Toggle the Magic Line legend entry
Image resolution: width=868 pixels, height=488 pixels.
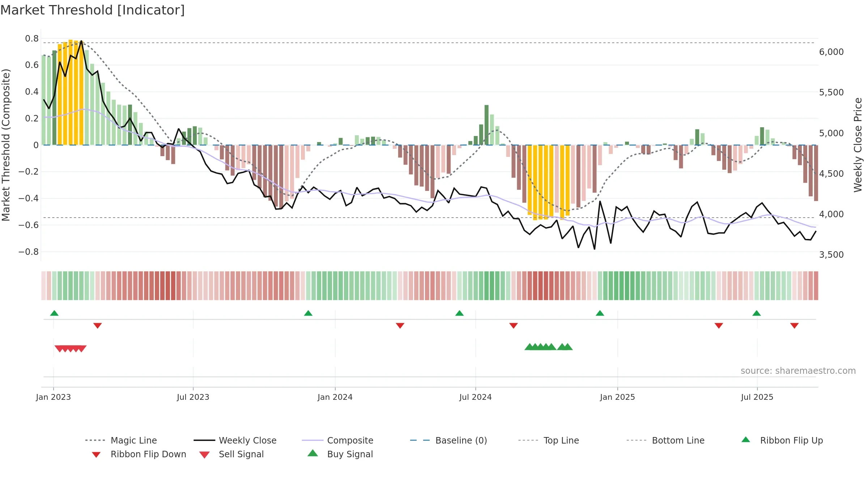[x=121, y=440]
